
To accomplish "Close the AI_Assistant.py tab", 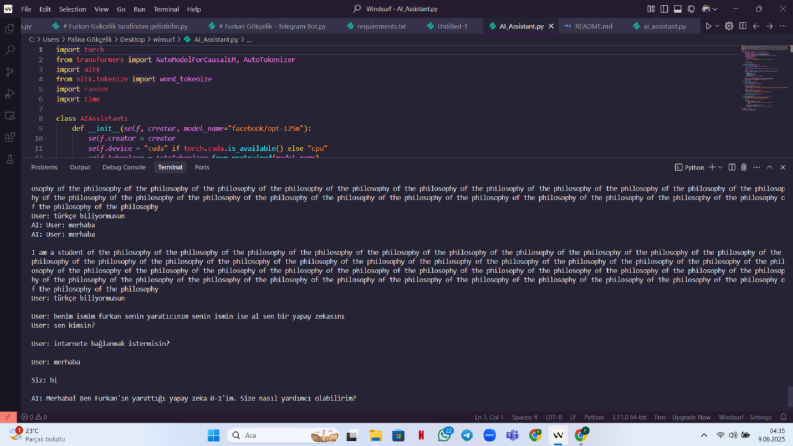I will point(551,26).
